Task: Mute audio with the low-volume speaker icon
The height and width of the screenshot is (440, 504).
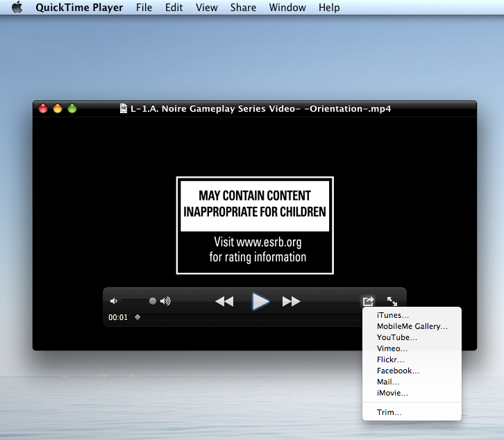Action: pos(114,301)
